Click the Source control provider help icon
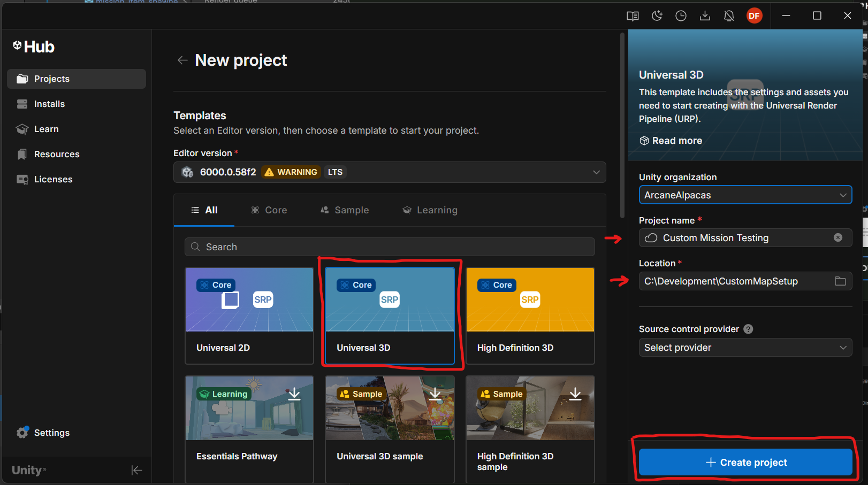868x485 pixels. pos(748,329)
